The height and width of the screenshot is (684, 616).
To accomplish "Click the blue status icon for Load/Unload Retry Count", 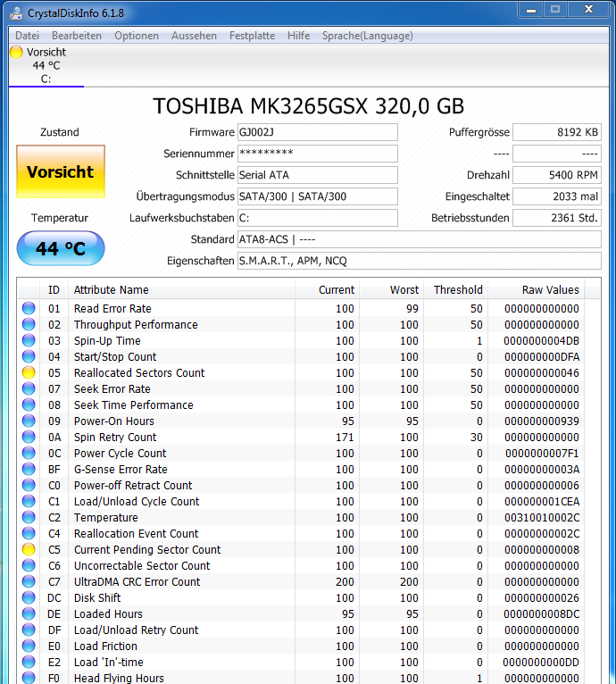I will pos(29,630).
